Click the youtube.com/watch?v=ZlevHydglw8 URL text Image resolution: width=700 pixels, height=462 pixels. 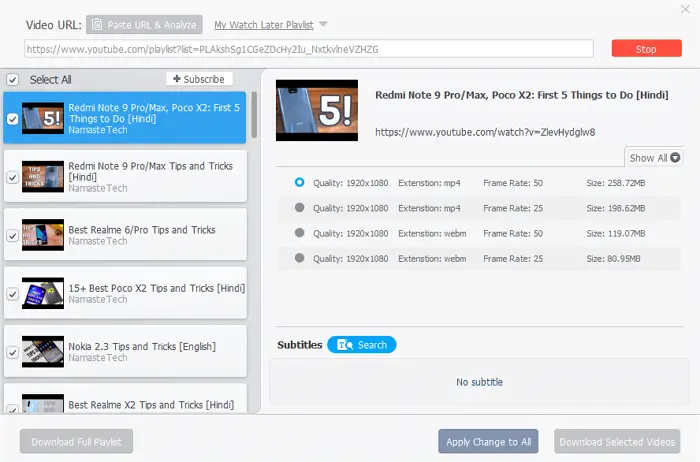(x=485, y=132)
